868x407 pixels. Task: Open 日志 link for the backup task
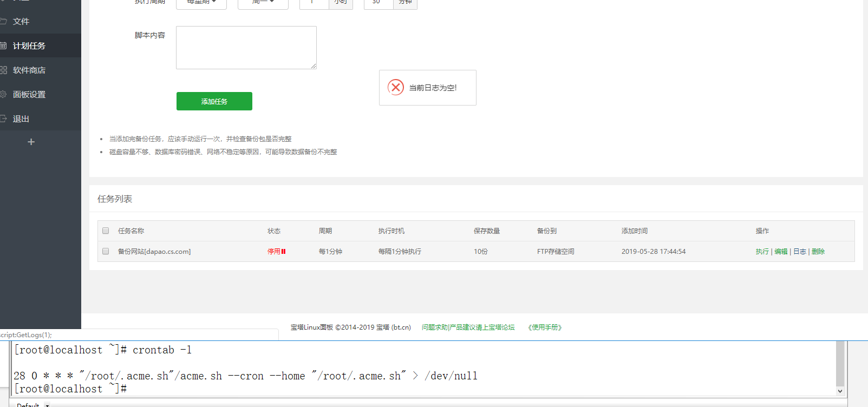(x=800, y=252)
